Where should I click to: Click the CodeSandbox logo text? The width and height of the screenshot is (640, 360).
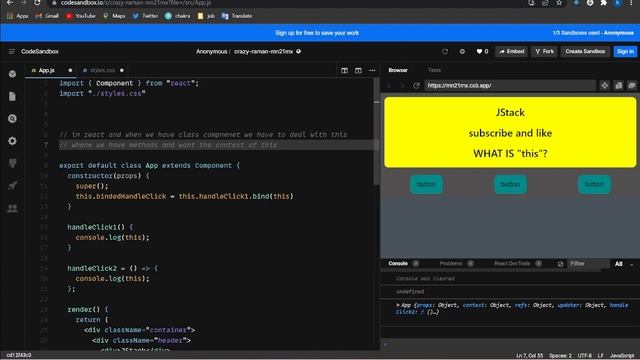(x=40, y=51)
